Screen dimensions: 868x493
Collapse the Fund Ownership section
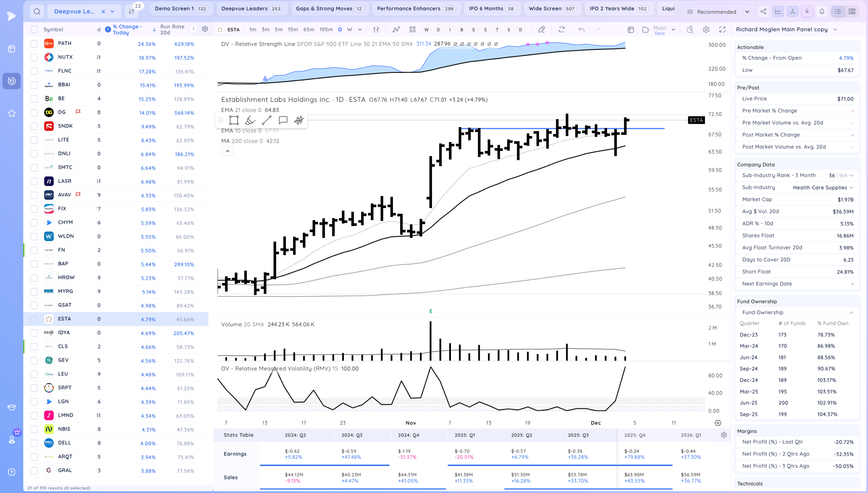[x=851, y=313]
